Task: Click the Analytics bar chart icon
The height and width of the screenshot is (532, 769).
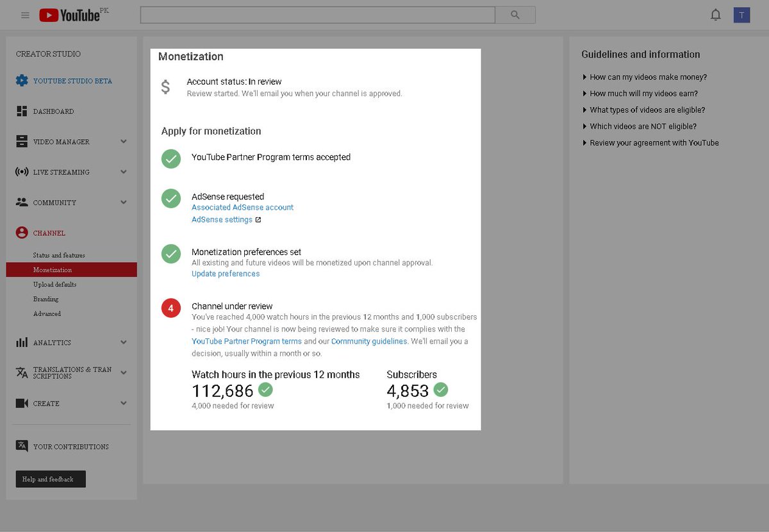Action: point(22,342)
